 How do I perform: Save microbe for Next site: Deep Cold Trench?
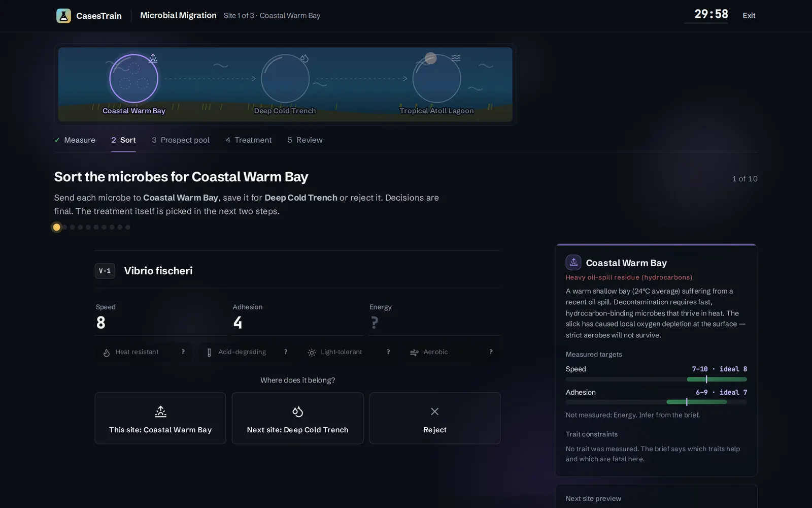point(297,419)
